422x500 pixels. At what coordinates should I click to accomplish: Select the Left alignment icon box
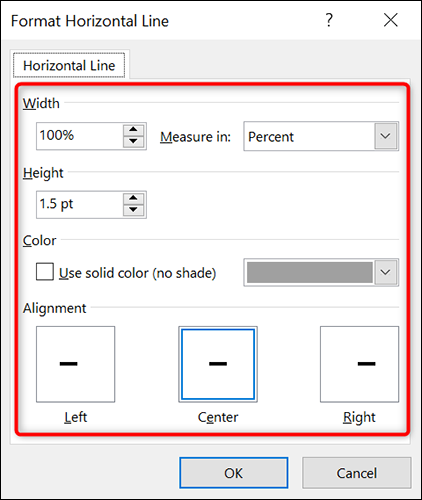click(76, 364)
